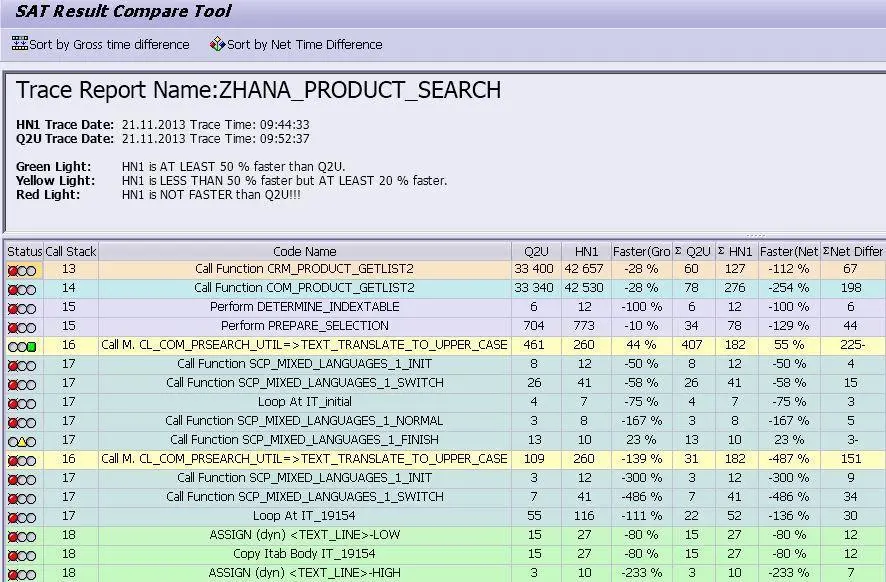Click the 44 % faster gross cell
This screenshot has width=886, height=582.
[641, 345]
